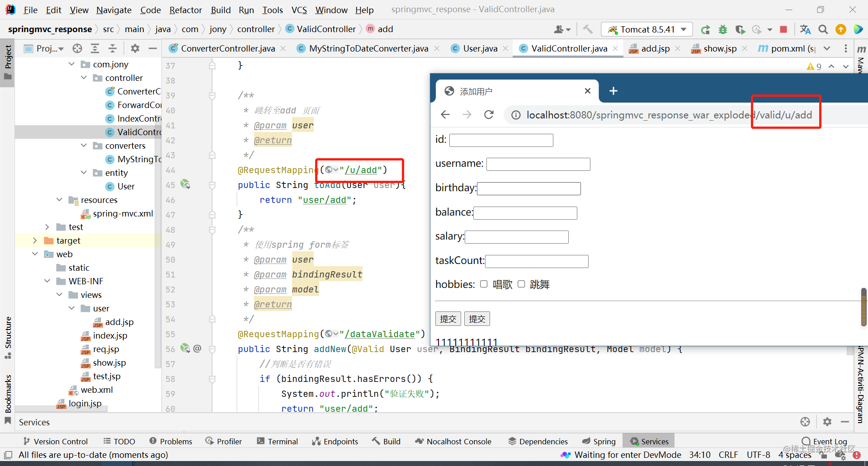868x466 pixels.
Task: Open the translate tool icon
Action: pyautogui.click(x=805, y=29)
